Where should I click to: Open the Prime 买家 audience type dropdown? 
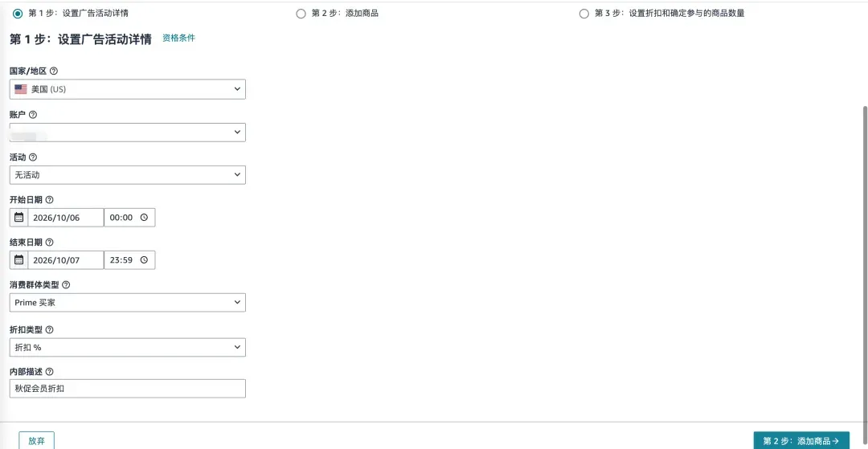[x=127, y=303]
